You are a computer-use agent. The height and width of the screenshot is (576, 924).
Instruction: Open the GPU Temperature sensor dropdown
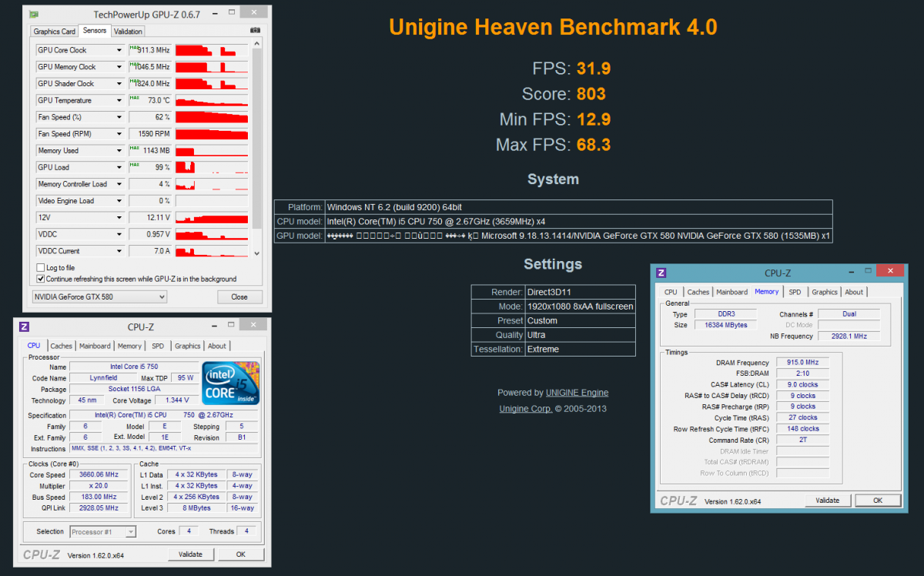(119, 101)
